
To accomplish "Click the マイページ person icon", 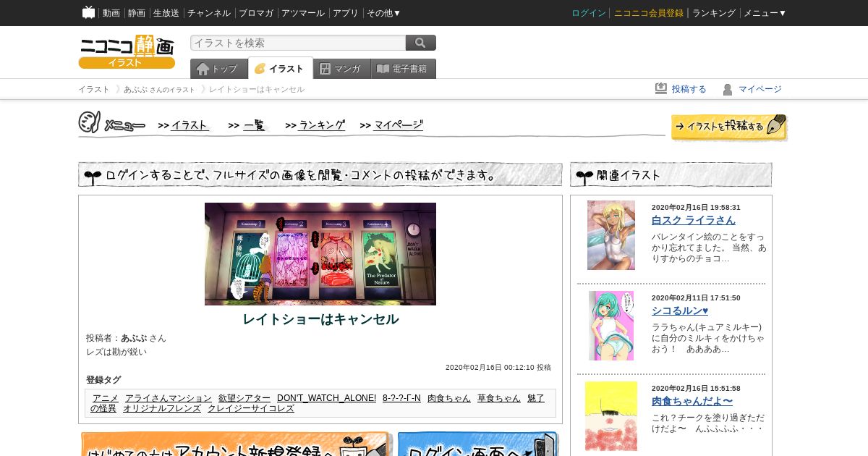I will [x=728, y=89].
